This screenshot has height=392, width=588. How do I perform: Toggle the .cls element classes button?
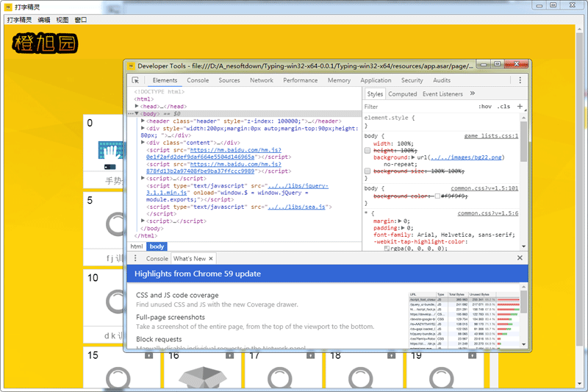click(503, 107)
